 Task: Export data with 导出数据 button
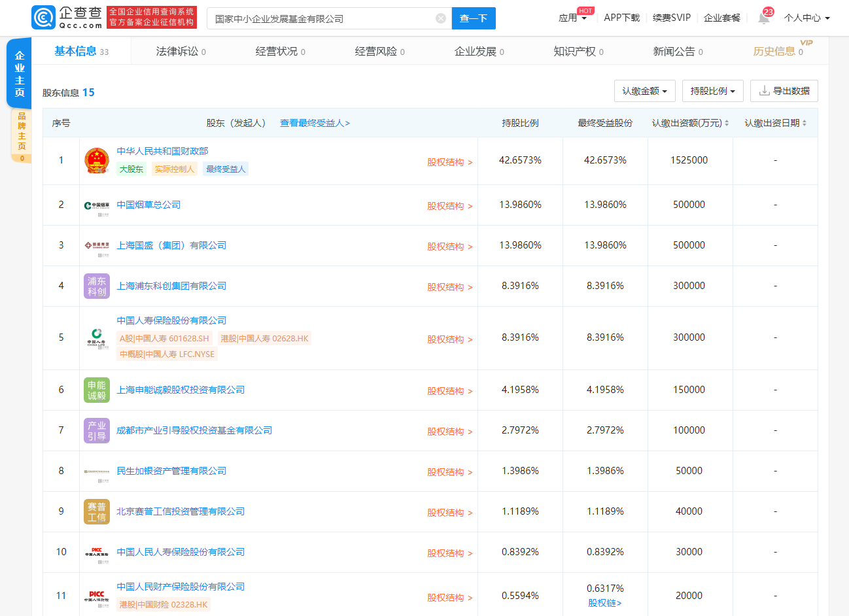[x=784, y=91]
